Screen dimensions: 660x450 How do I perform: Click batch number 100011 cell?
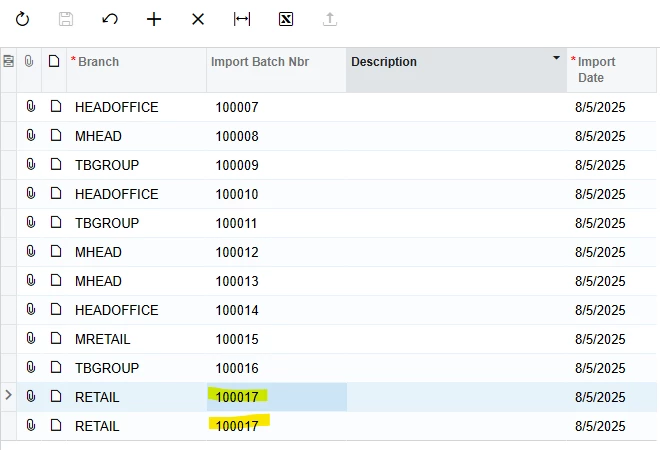276,224
